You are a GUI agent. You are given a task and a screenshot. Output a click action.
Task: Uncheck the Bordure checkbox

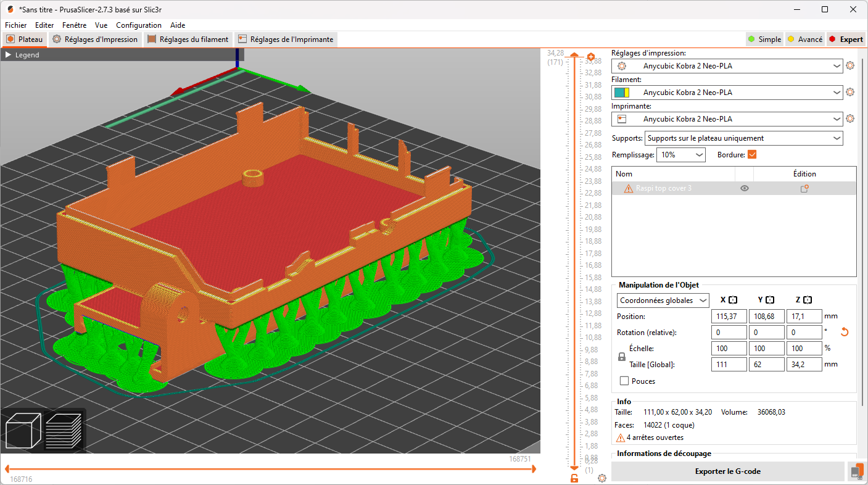click(x=752, y=154)
